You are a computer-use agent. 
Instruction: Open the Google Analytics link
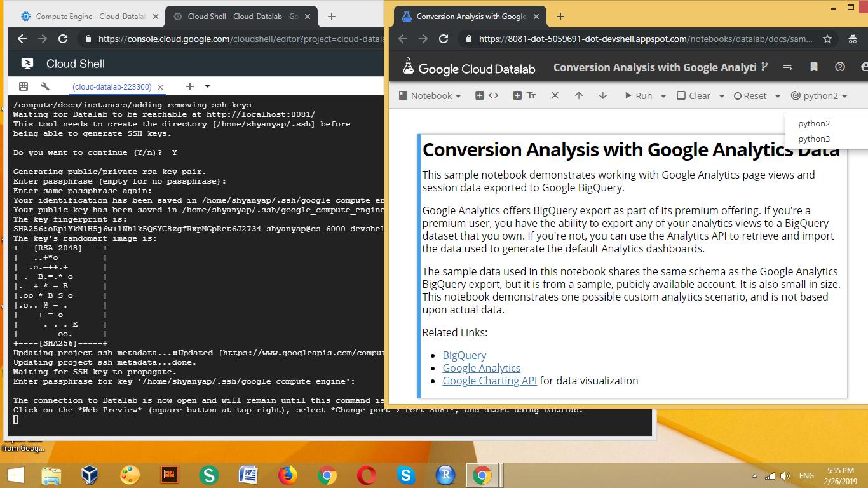point(481,368)
